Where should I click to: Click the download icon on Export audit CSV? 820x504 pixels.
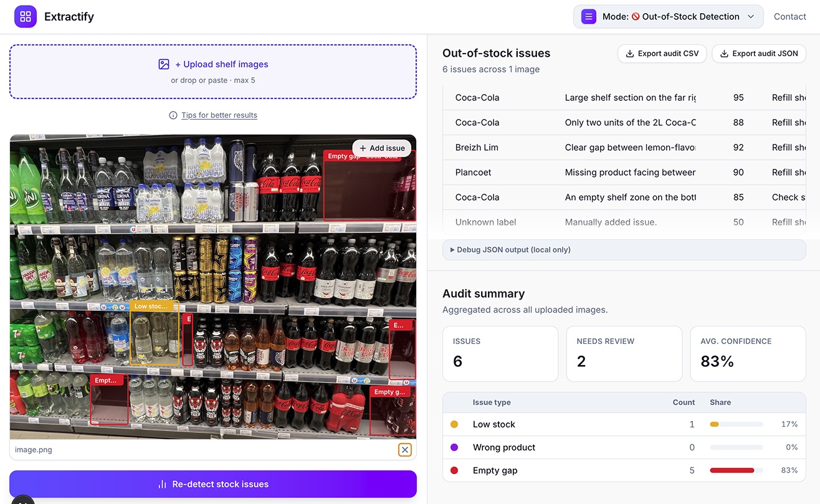click(629, 54)
